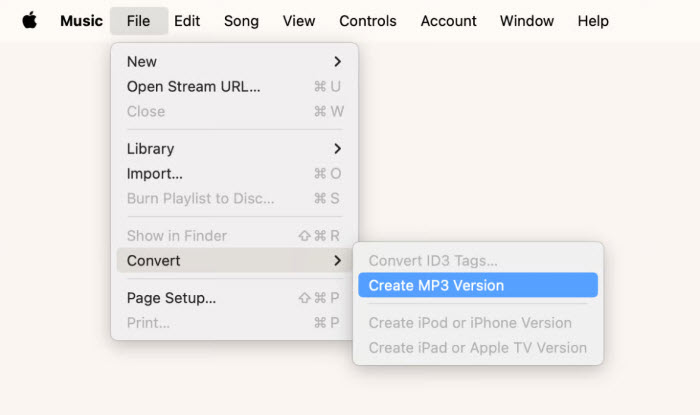
Task: Open the Account menu
Action: [448, 21]
